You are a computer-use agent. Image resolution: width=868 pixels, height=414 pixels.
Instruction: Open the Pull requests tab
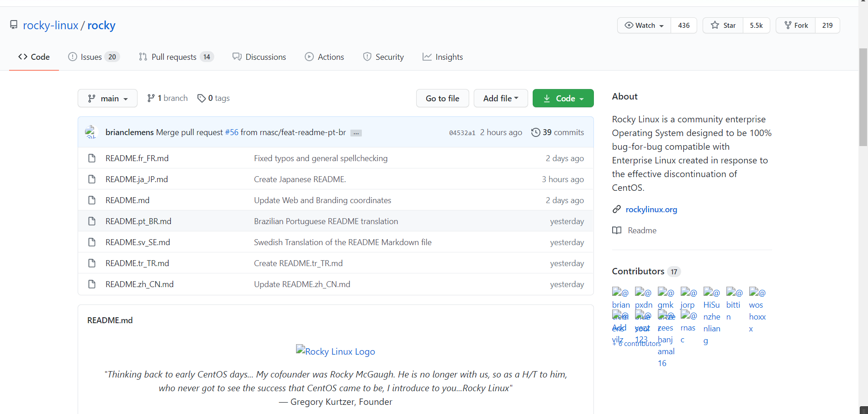click(176, 57)
